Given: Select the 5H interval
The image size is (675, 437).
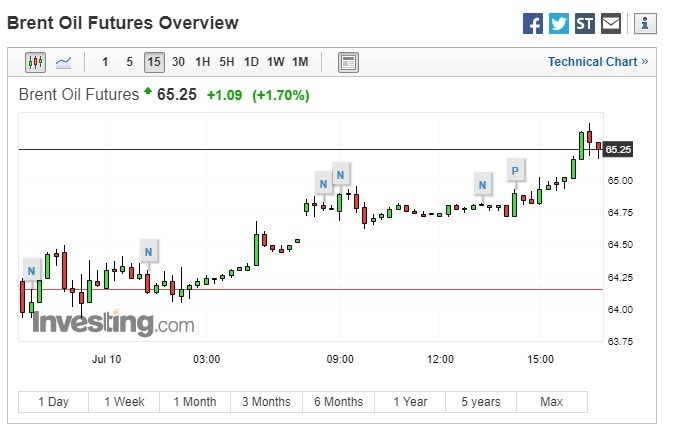Looking at the screenshot, I should [227, 62].
